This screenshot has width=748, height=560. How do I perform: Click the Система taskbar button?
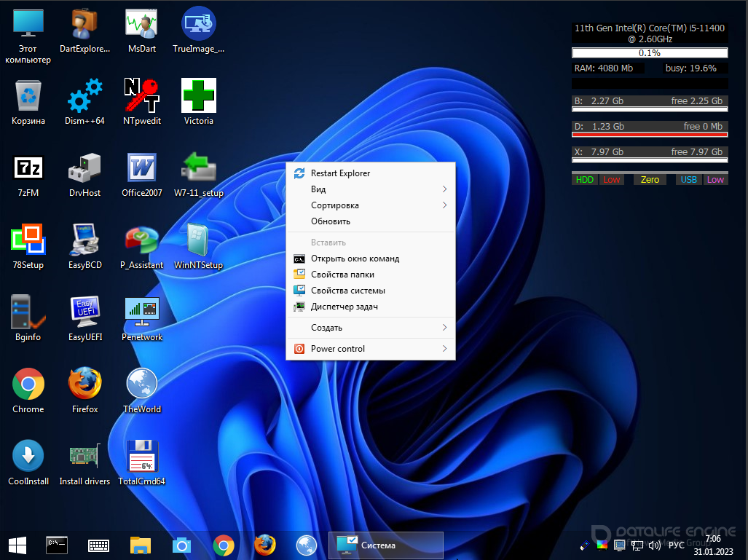[386, 545]
